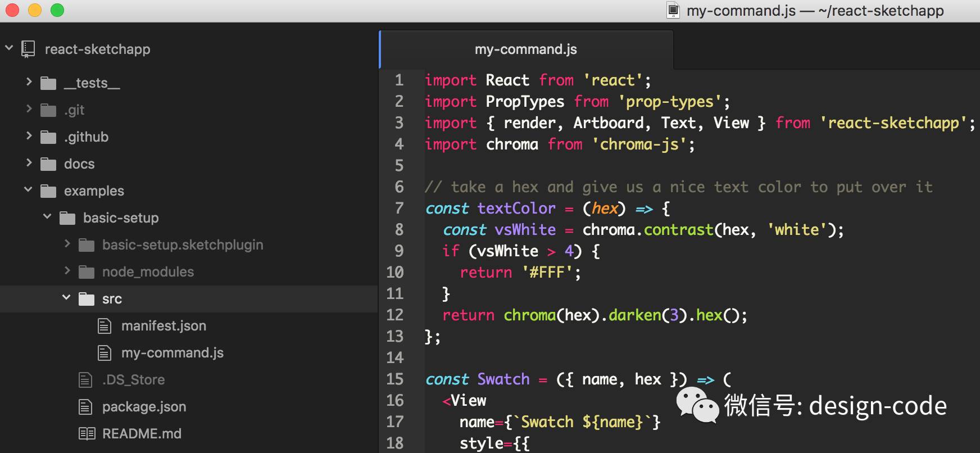The height and width of the screenshot is (453, 980).
Task: Open manifest.json from the tree
Action: (x=164, y=326)
